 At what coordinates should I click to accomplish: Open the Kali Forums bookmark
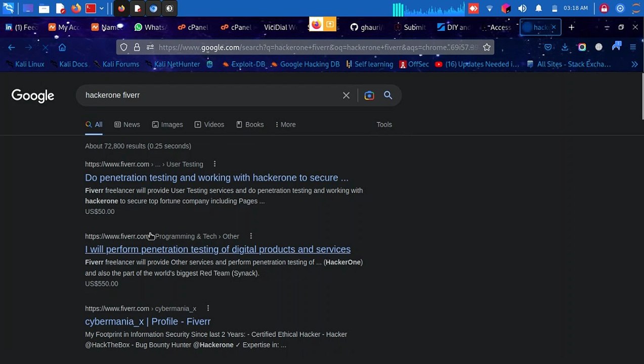[x=115, y=64]
